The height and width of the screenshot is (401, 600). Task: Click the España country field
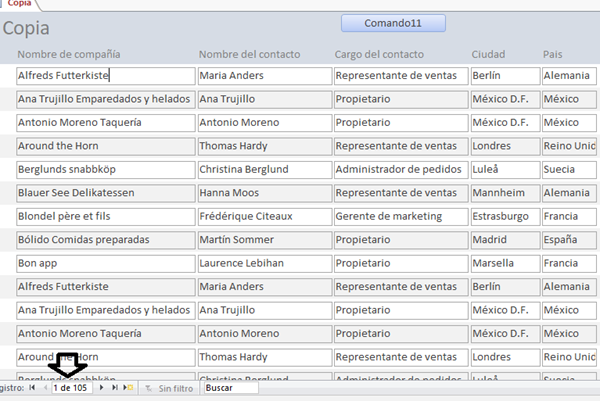[x=568, y=240]
